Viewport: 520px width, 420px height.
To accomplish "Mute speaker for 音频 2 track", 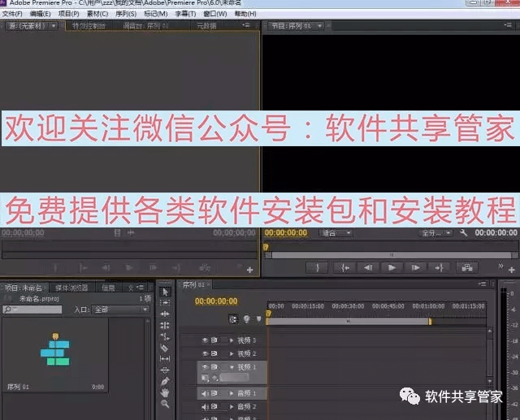I will pyautogui.click(x=205, y=407).
